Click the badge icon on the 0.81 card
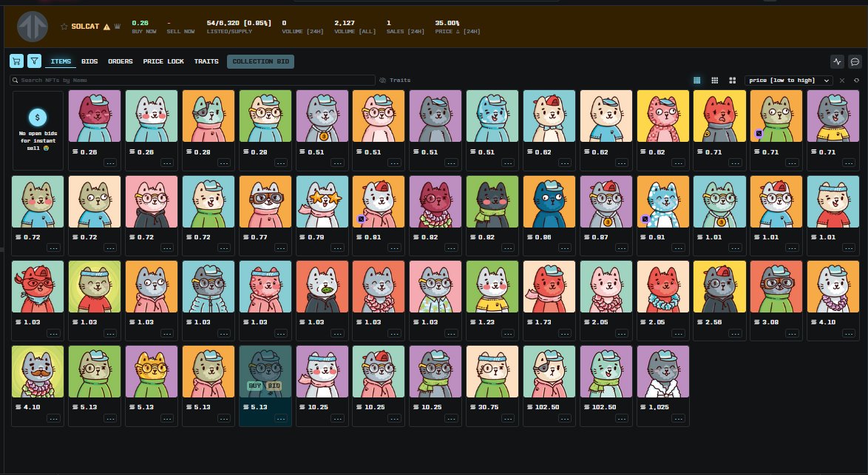 click(361, 219)
